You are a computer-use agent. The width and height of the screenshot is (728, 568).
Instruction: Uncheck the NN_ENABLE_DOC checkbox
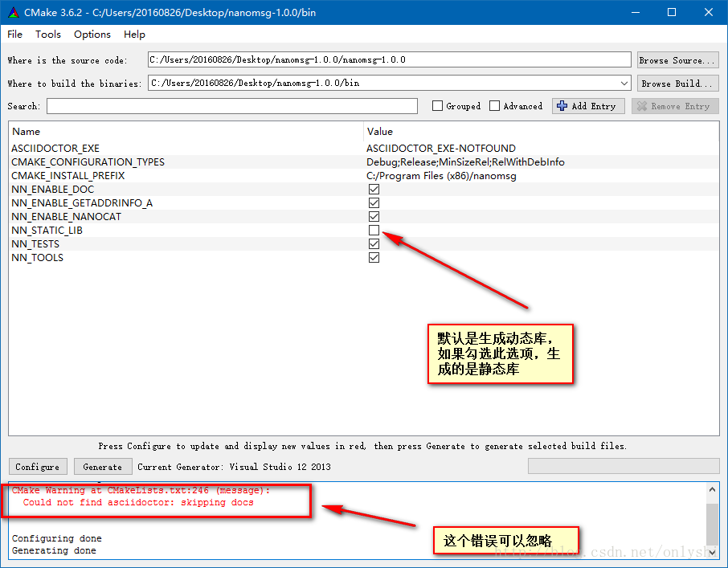[x=374, y=190]
